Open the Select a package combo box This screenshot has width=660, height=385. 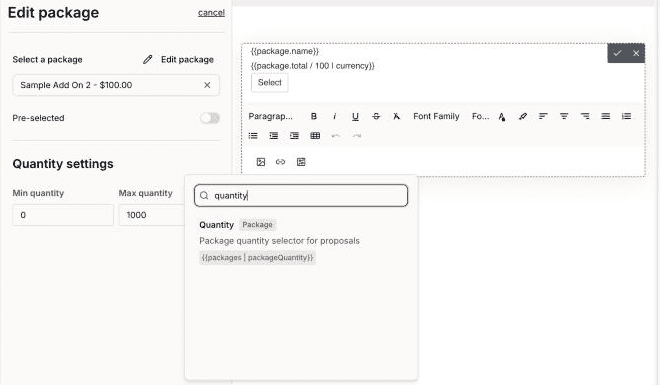(x=116, y=85)
